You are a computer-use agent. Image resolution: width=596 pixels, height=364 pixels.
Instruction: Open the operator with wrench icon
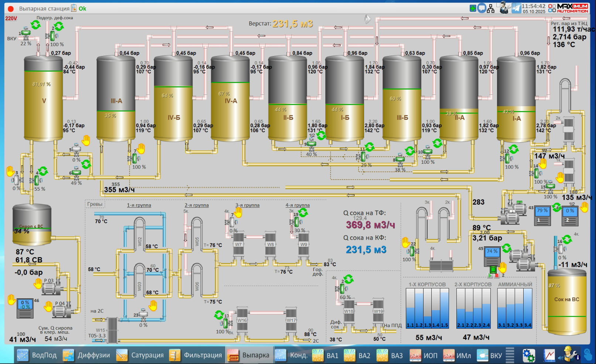click(504, 8)
